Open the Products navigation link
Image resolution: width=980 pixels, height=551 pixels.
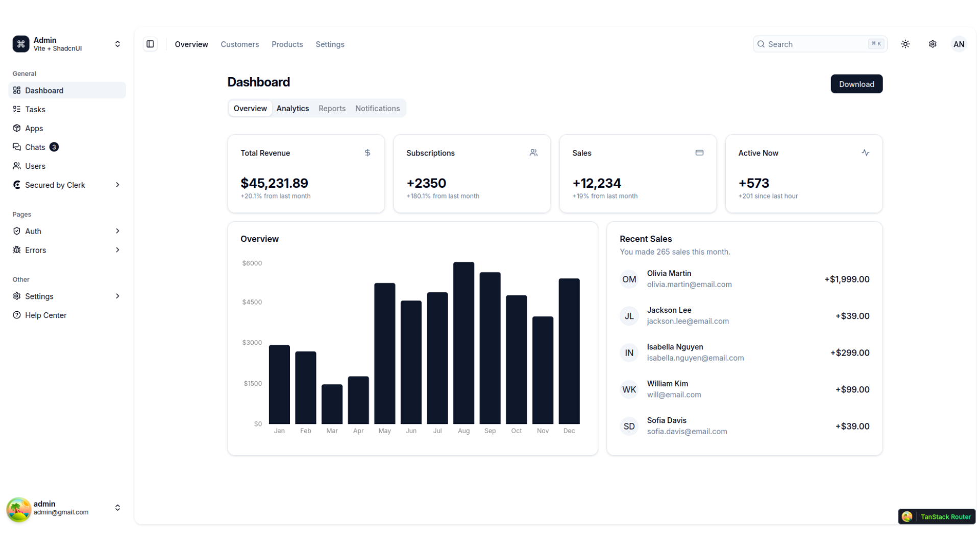pos(287,44)
